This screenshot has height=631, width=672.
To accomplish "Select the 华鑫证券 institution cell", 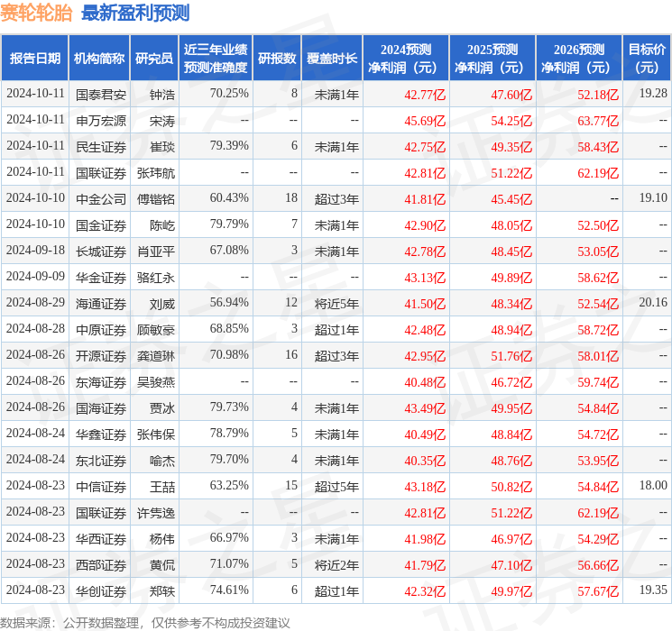I will click(101, 434).
